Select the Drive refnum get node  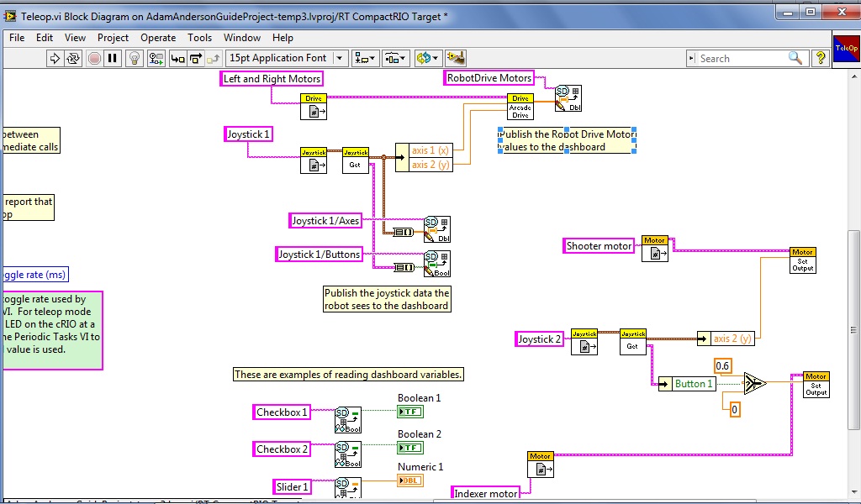coord(314,107)
